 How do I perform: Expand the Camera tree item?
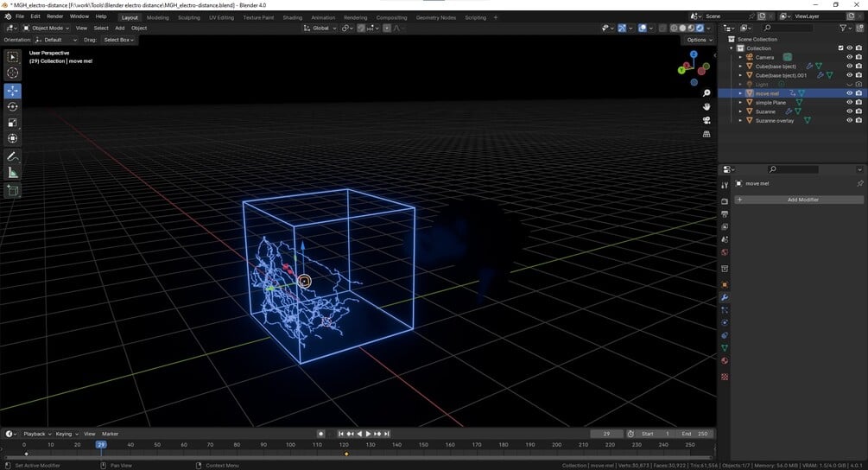[x=740, y=57]
